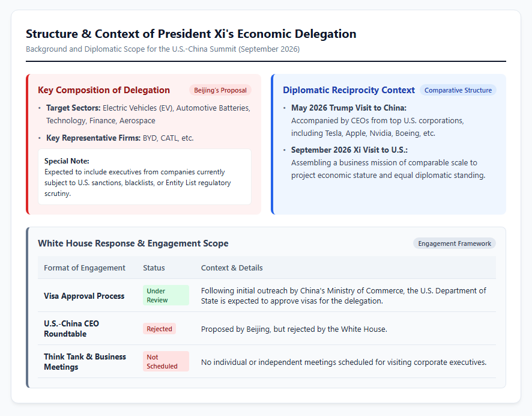Click the Special Note box
532x416 pixels.
[145, 177]
